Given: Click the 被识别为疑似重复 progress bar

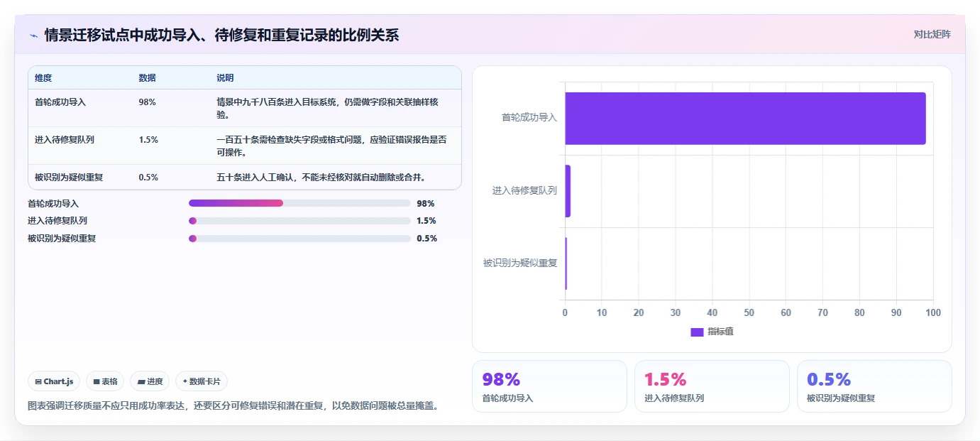Looking at the screenshot, I should coord(299,239).
